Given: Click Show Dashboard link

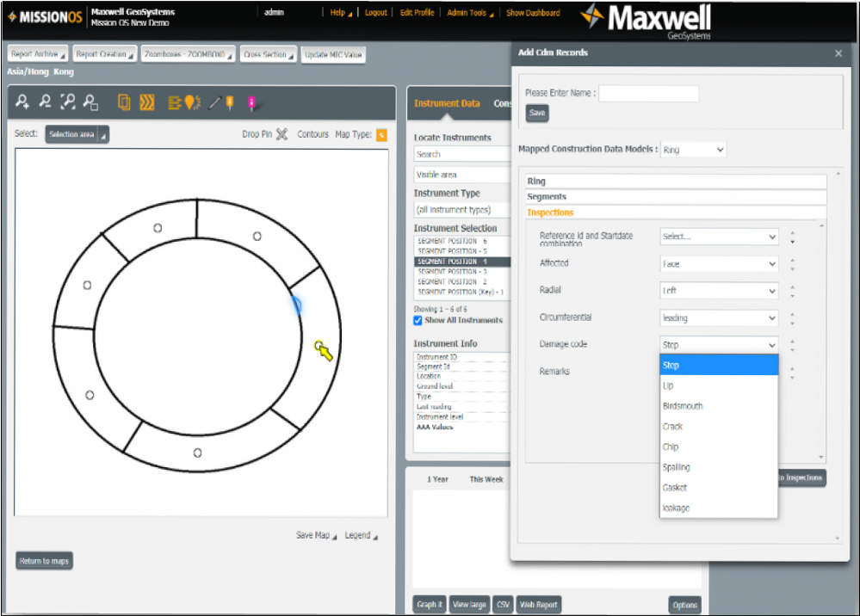Looking at the screenshot, I should coord(533,13).
